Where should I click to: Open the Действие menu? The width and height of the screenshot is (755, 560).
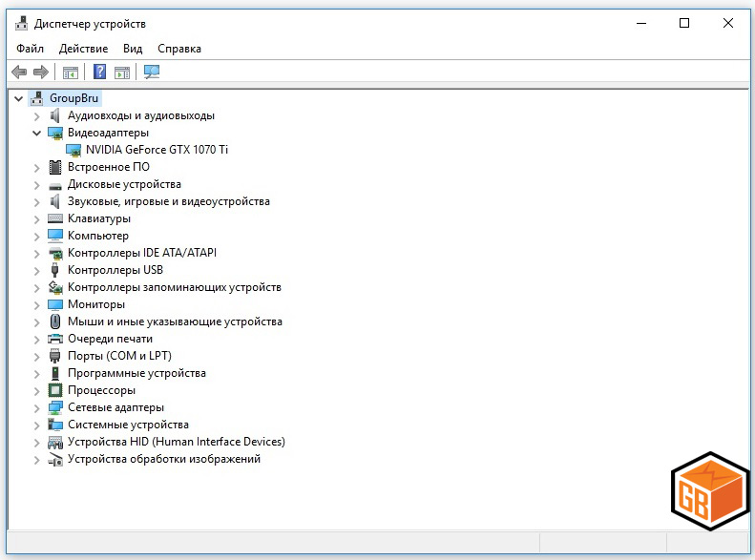tap(83, 49)
